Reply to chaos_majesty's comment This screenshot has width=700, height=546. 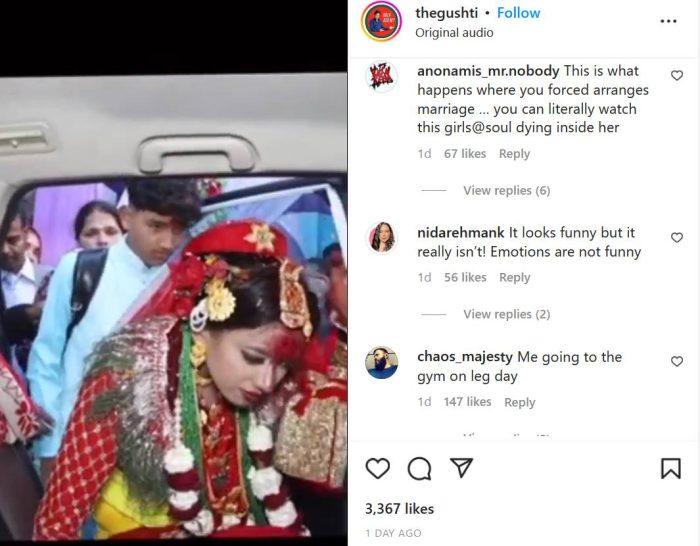point(520,402)
